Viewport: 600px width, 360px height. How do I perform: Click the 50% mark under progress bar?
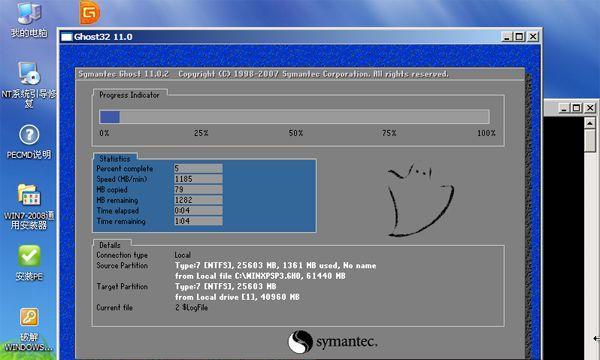295,133
